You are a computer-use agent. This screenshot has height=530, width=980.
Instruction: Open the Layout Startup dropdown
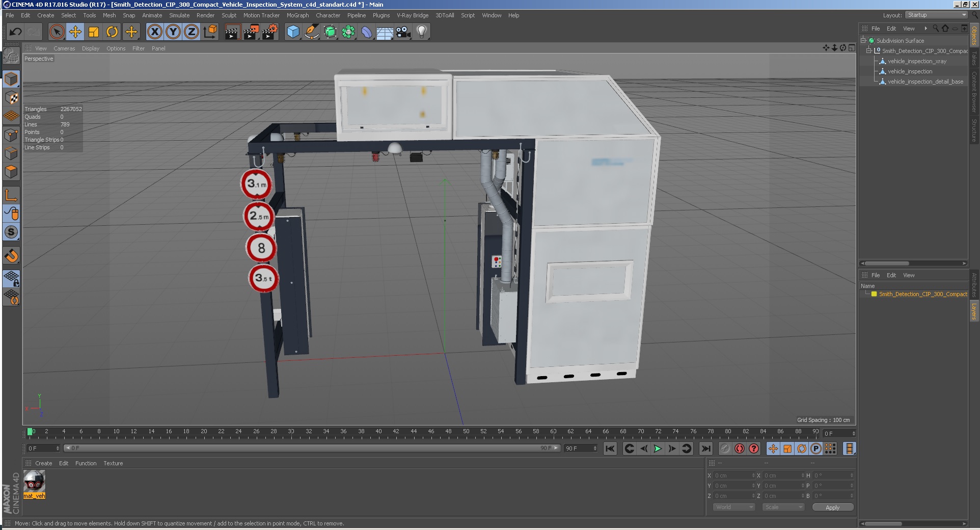click(936, 15)
